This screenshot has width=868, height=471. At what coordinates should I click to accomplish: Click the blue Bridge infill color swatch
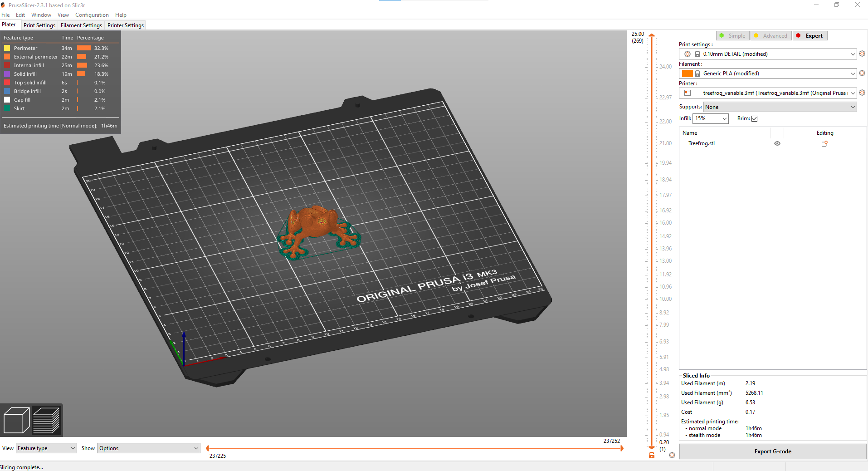pyautogui.click(x=7, y=91)
